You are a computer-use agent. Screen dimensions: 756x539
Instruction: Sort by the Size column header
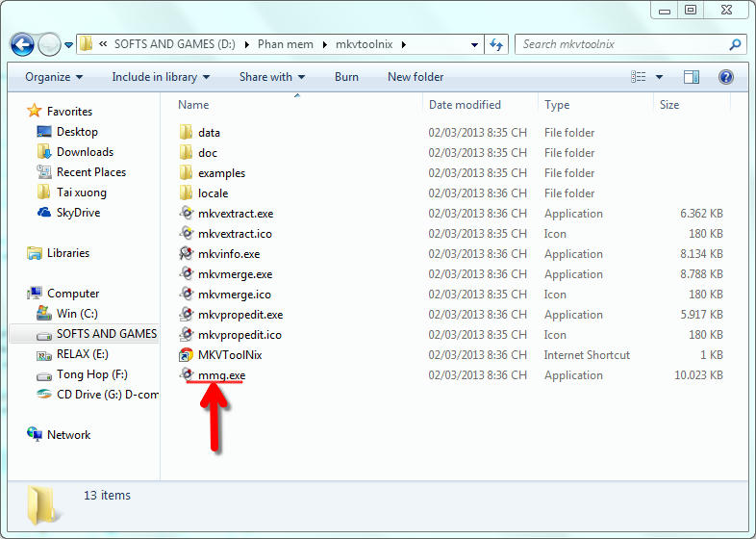point(669,105)
